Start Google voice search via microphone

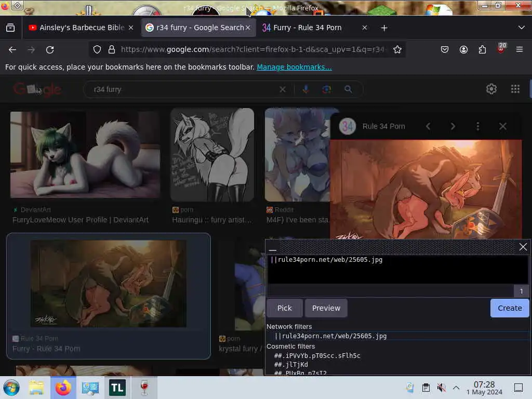pos(305,89)
